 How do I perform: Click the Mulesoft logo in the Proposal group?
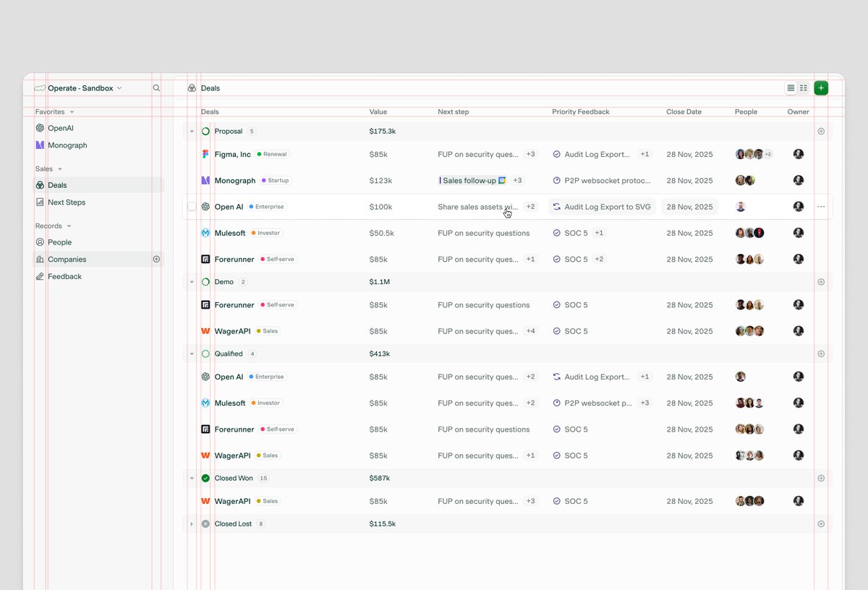tap(205, 234)
